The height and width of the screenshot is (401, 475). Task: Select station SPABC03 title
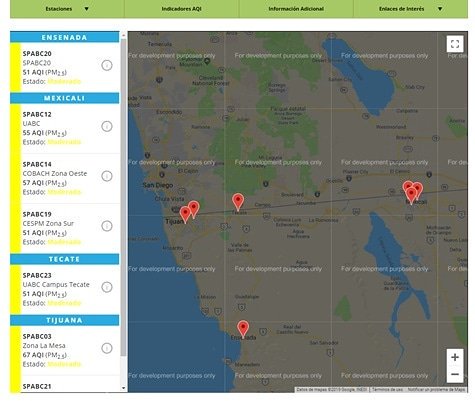(37, 337)
